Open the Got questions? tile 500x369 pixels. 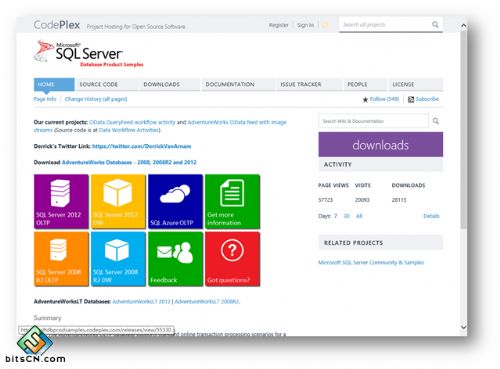point(232,259)
